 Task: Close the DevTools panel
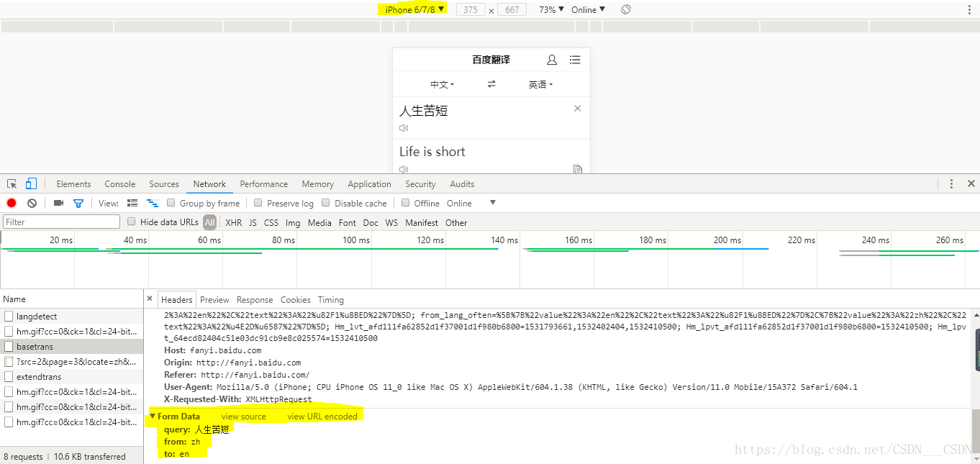[x=971, y=184]
